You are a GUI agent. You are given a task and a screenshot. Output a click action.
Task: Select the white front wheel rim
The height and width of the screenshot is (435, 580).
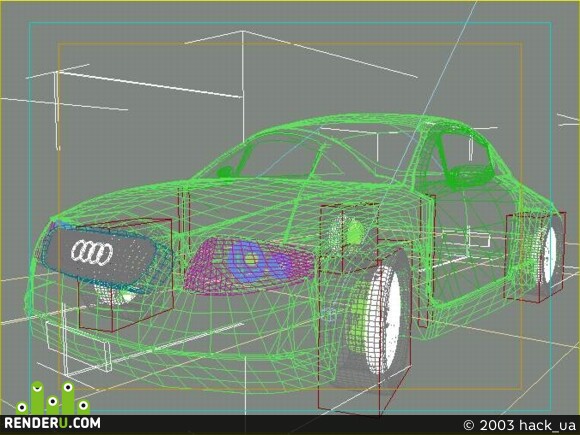click(383, 319)
